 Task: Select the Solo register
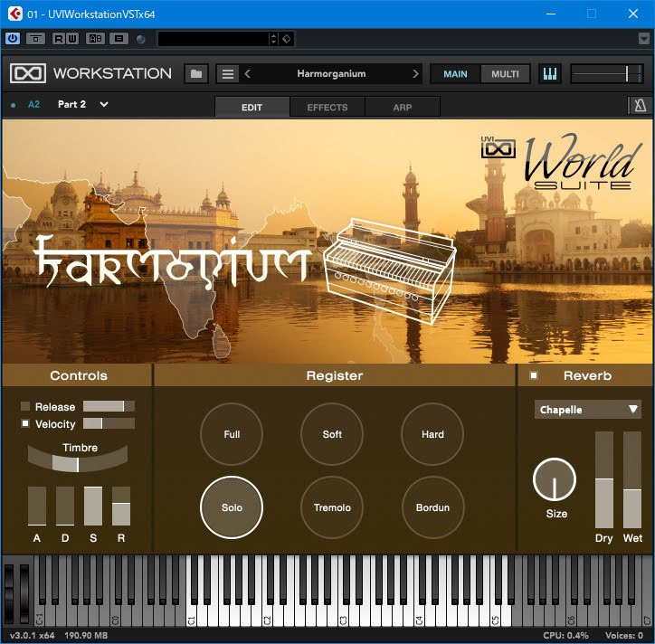[232, 507]
